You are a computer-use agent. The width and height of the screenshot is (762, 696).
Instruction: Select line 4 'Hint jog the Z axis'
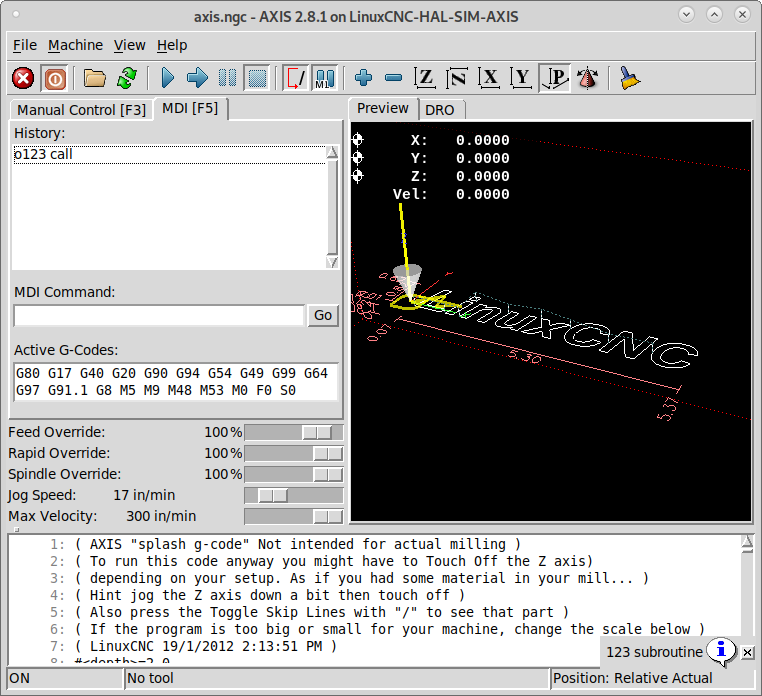(270, 595)
